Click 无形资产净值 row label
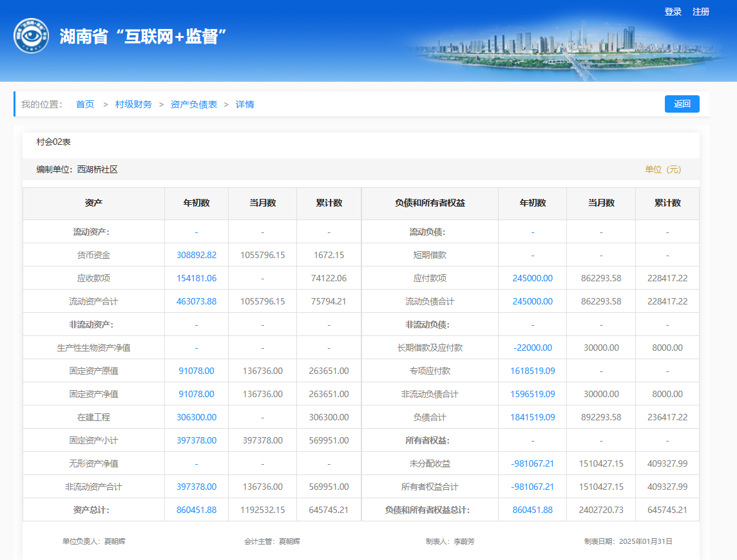The image size is (737, 560). [x=93, y=463]
